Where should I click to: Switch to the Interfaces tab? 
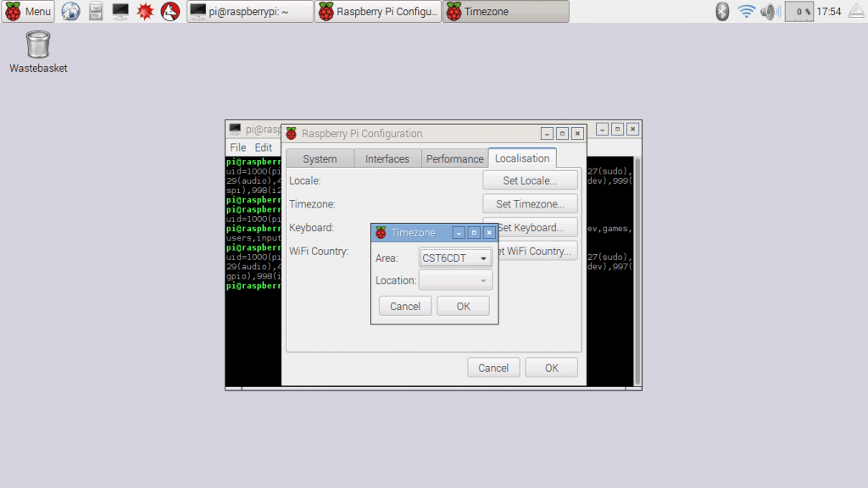[387, 158]
